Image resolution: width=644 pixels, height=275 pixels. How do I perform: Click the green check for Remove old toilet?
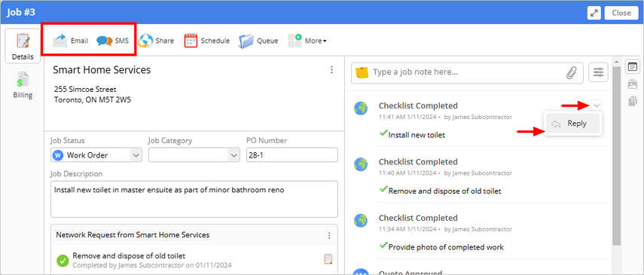pos(63,260)
